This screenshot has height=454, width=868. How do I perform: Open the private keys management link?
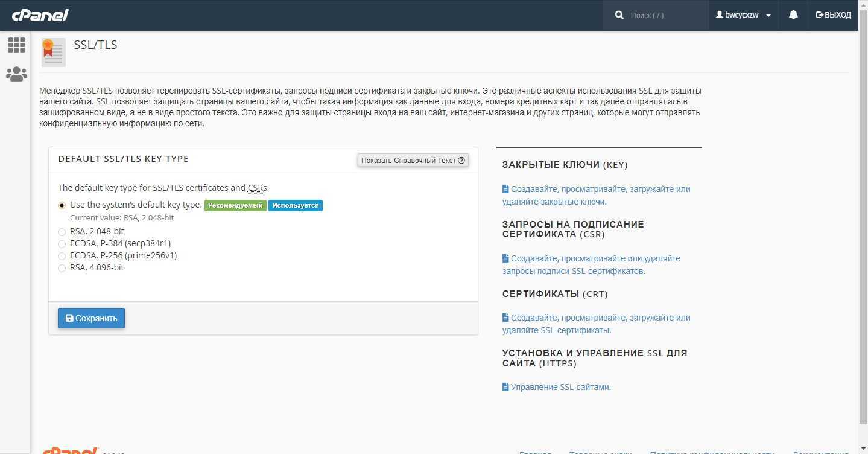tap(596, 195)
